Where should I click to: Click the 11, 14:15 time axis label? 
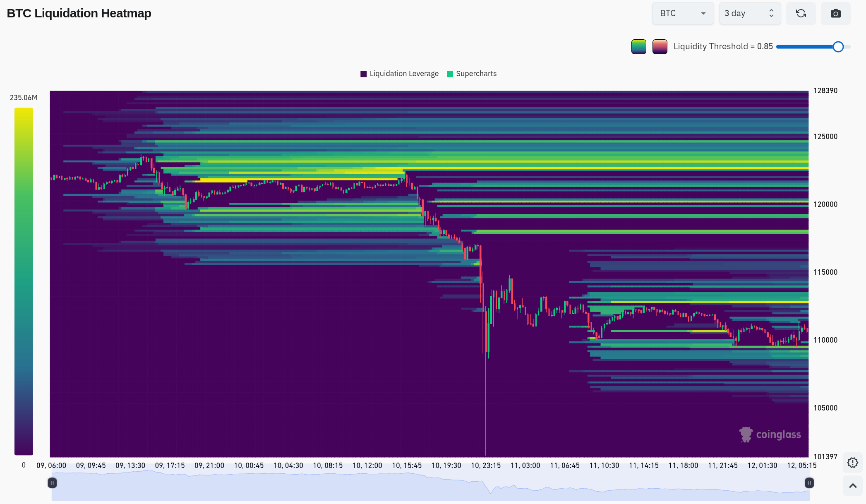[x=644, y=466]
